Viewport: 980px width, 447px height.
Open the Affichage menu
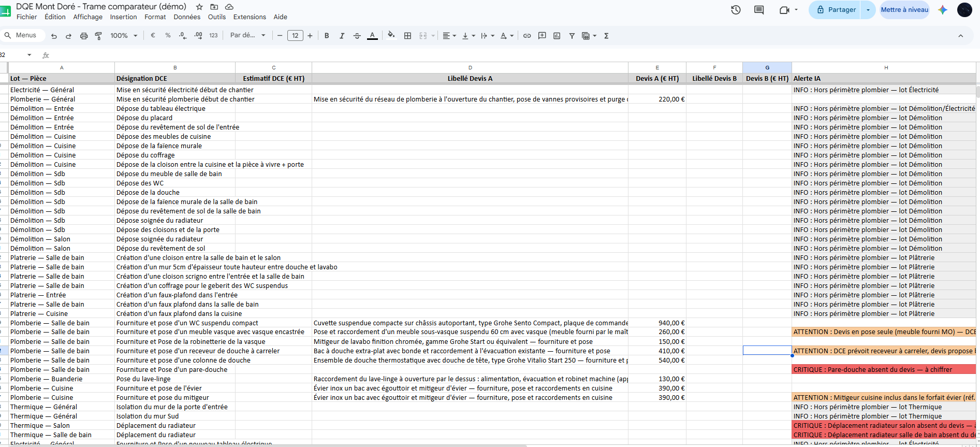87,17
